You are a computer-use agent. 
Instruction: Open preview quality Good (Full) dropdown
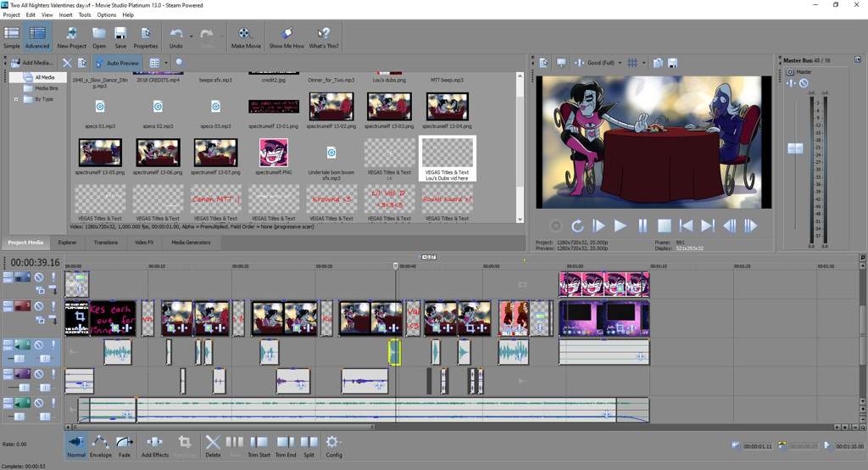[619, 63]
